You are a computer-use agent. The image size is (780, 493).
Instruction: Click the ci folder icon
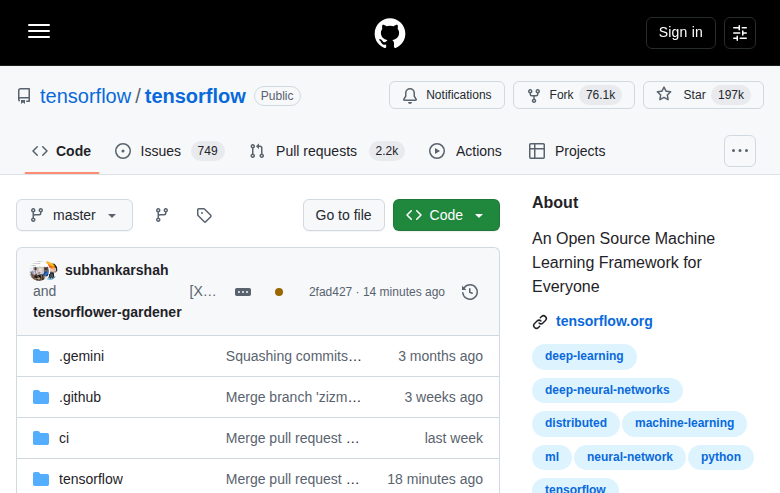pos(41,438)
